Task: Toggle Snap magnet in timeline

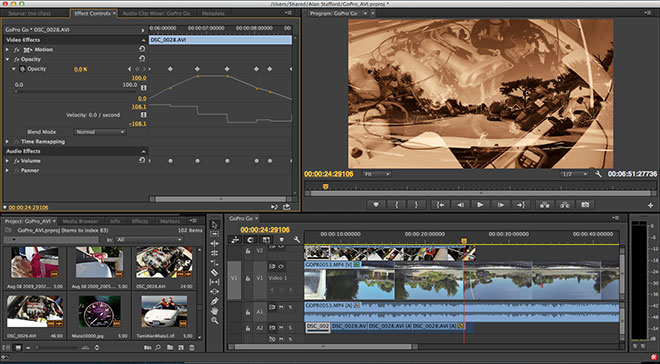Action: (x=250, y=239)
